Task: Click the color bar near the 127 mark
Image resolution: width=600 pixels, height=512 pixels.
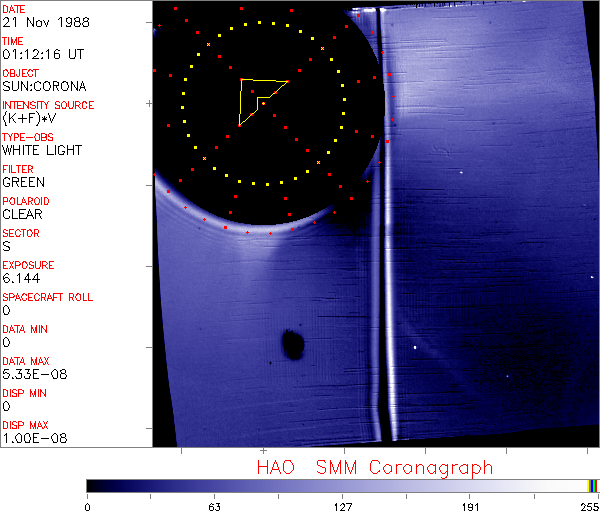Action: pyautogui.click(x=343, y=485)
